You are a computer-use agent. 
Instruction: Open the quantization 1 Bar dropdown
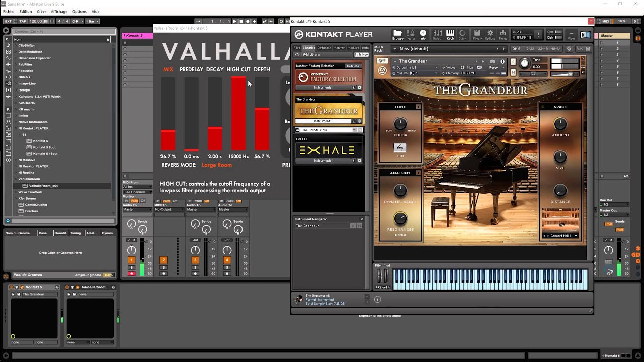pos(92,21)
